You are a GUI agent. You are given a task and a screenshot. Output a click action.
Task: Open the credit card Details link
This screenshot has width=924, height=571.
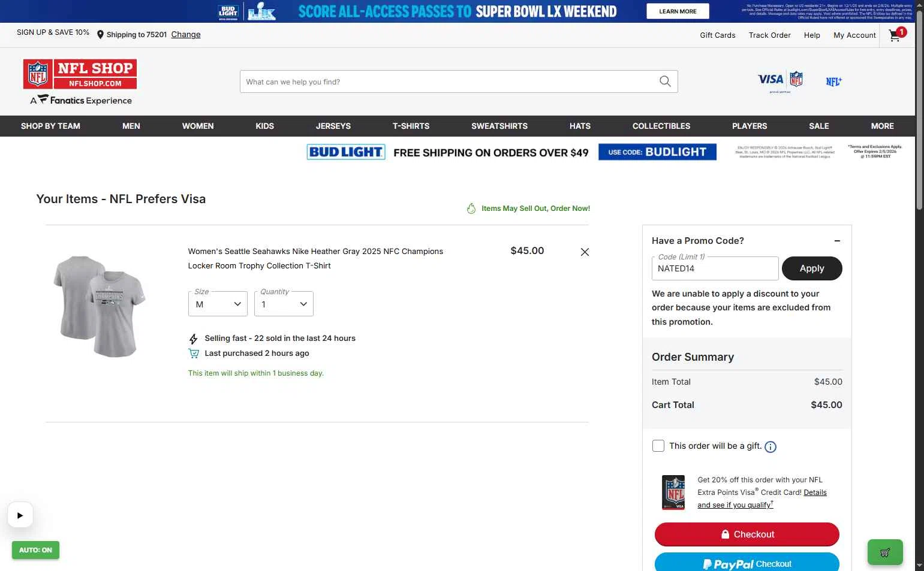click(x=815, y=493)
